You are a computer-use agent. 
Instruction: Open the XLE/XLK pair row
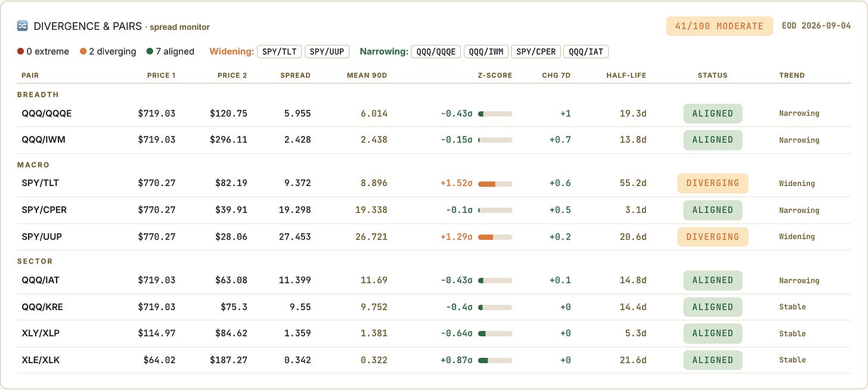[x=434, y=360]
